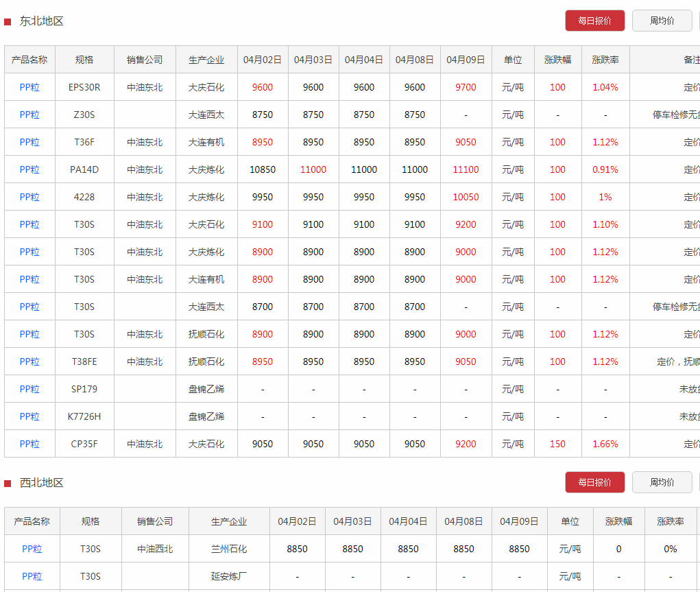Click 9200 price in CP35F row

pos(466,444)
